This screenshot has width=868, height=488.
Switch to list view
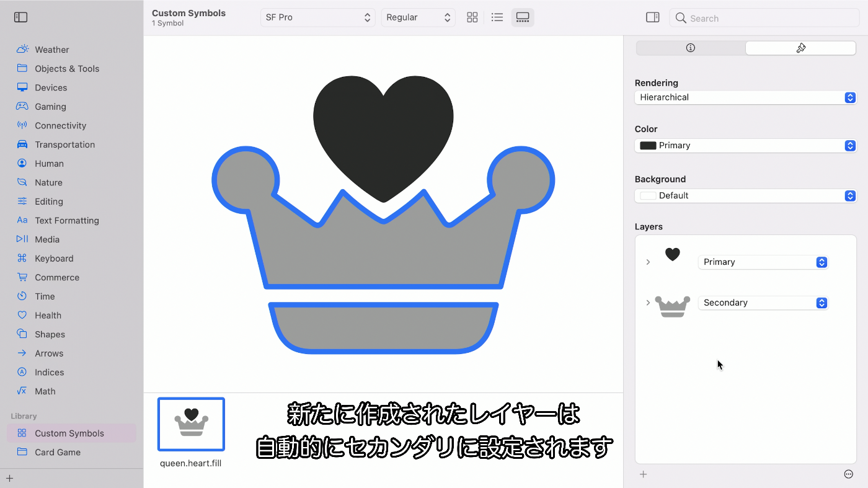(497, 17)
